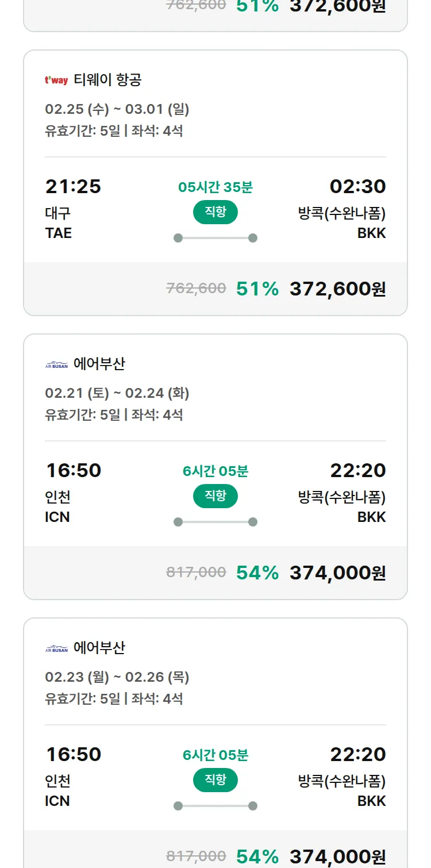
Task: Tap the TAE airport code
Action: [x=59, y=233]
